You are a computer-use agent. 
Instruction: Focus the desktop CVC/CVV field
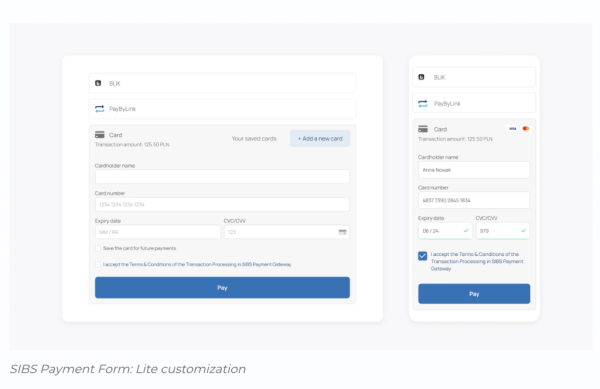(x=287, y=232)
